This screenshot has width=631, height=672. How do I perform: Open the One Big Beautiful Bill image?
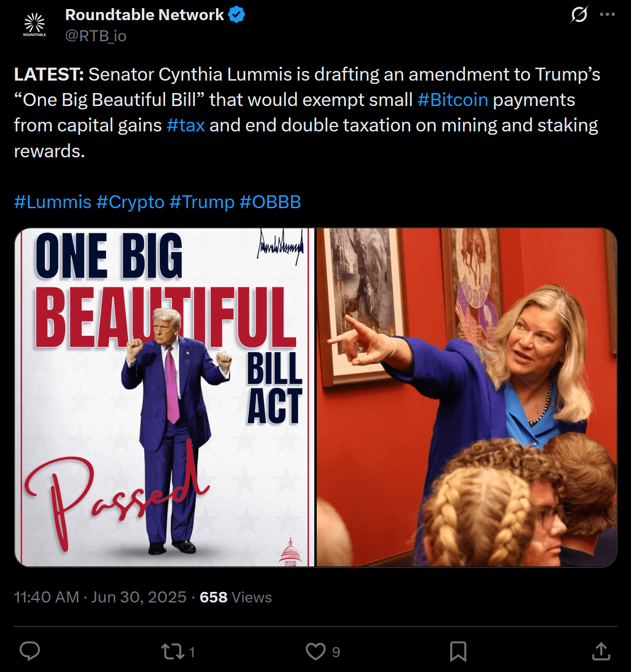(x=165, y=397)
